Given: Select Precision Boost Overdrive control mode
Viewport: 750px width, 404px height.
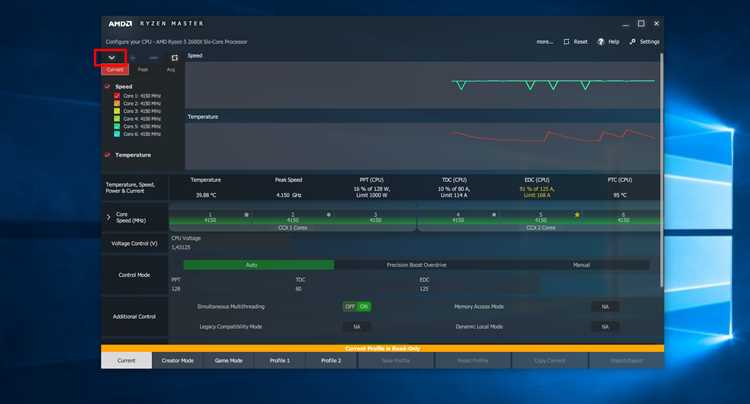Looking at the screenshot, I should coord(416,265).
